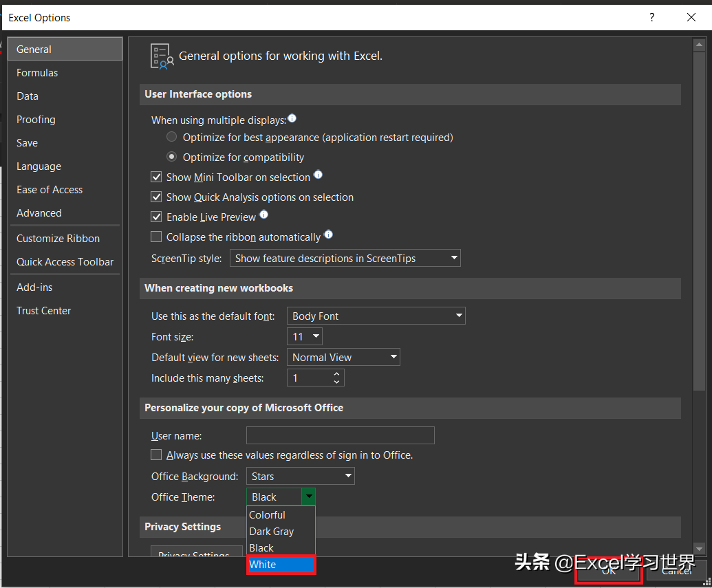Check Always use these values checkbox
The width and height of the screenshot is (712, 588).
(x=156, y=455)
